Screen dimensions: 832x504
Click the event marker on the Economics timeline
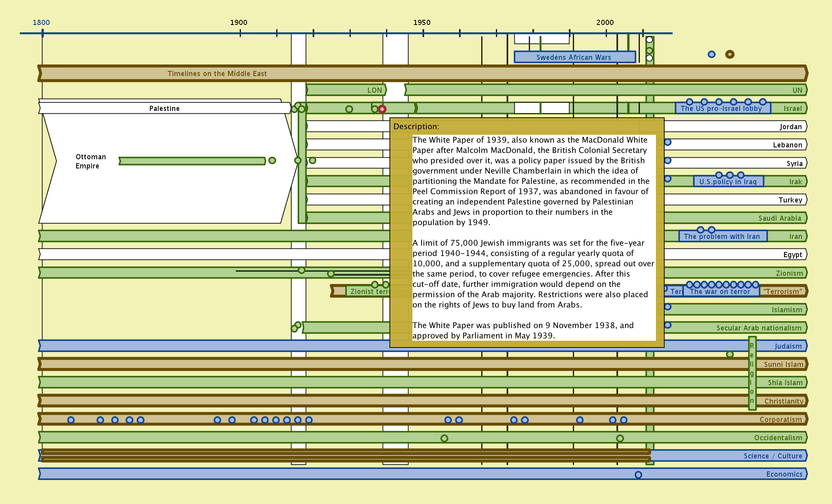click(x=638, y=475)
